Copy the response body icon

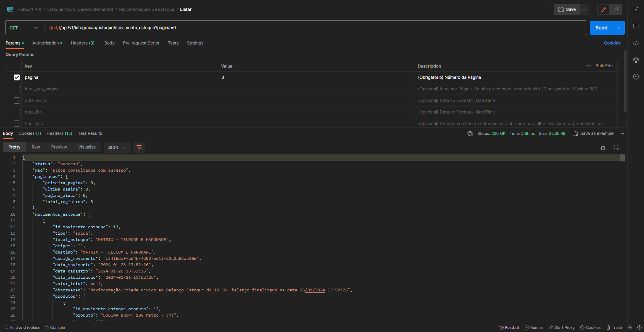602,147
